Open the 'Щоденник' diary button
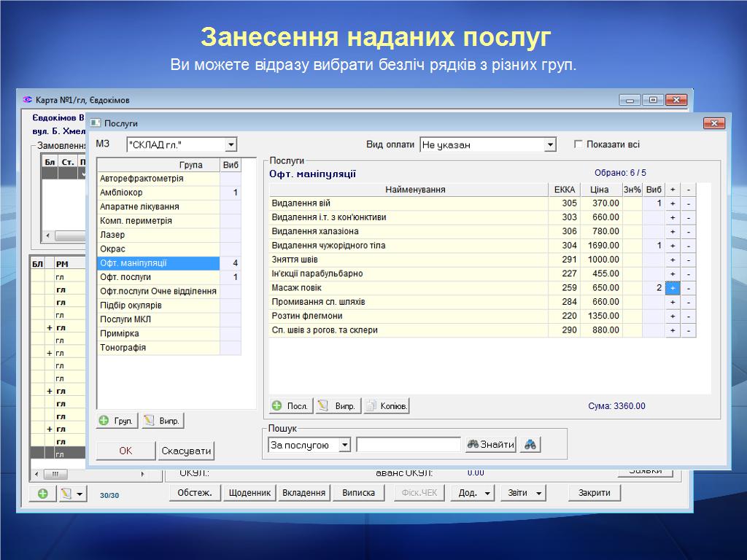This screenshot has height=560, width=747. tap(249, 493)
